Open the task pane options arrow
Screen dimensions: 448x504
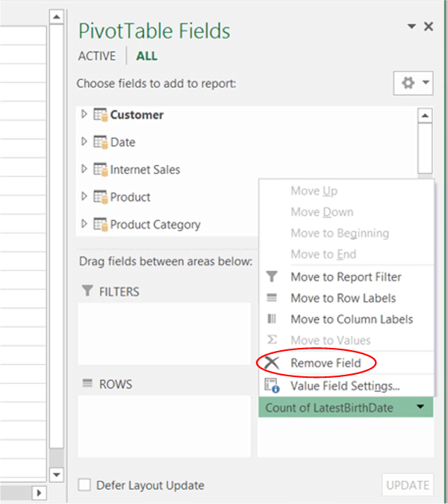click(x=411, y=27)
